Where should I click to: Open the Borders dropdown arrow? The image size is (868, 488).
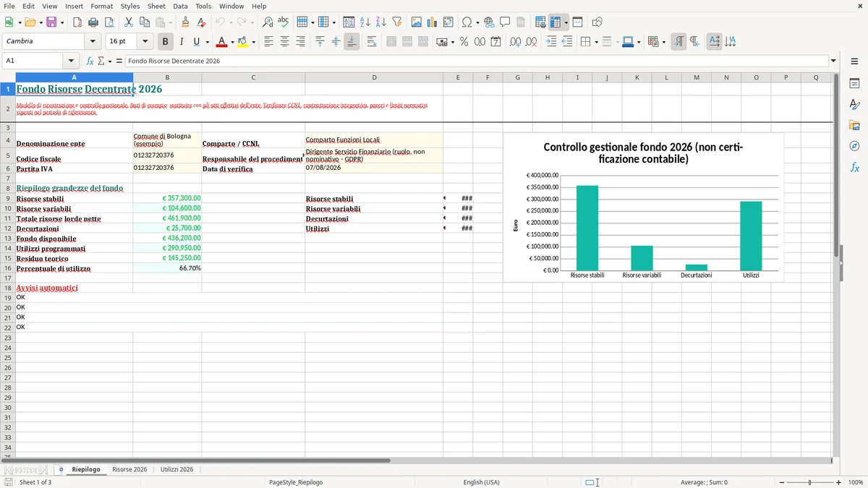(x=597, y=42)
